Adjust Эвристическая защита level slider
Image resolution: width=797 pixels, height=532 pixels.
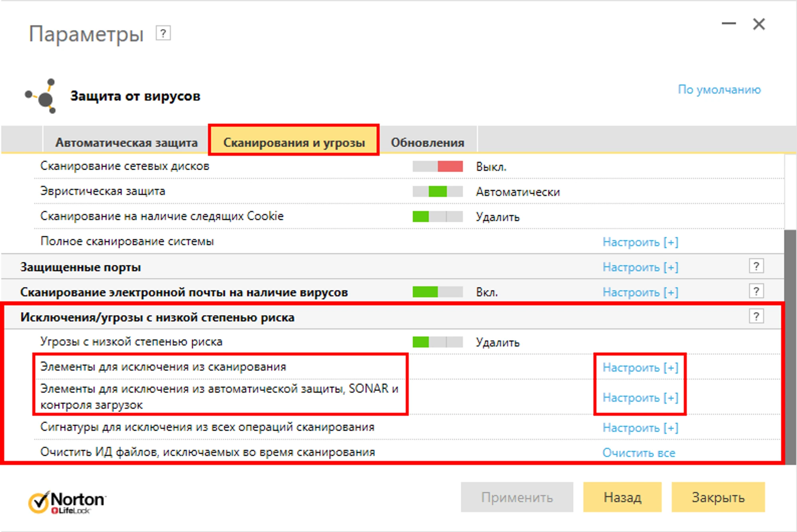click(438, 192)
